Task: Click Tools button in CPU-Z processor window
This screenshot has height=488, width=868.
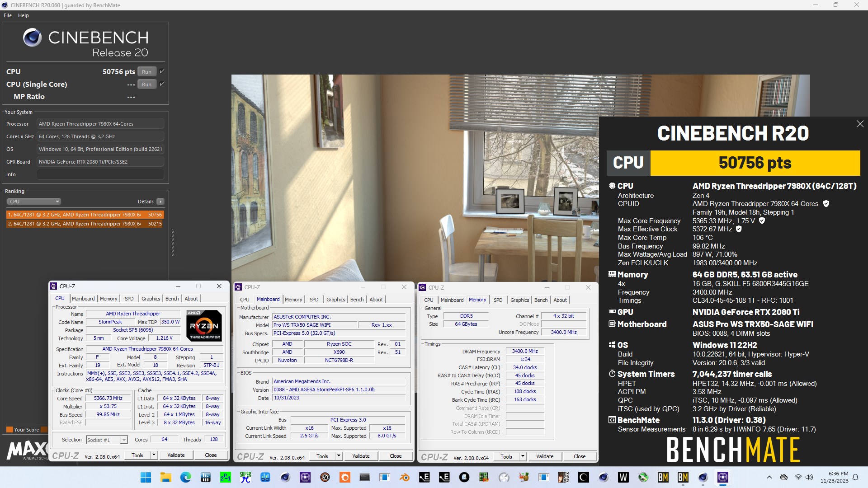Action: point(137,455)
